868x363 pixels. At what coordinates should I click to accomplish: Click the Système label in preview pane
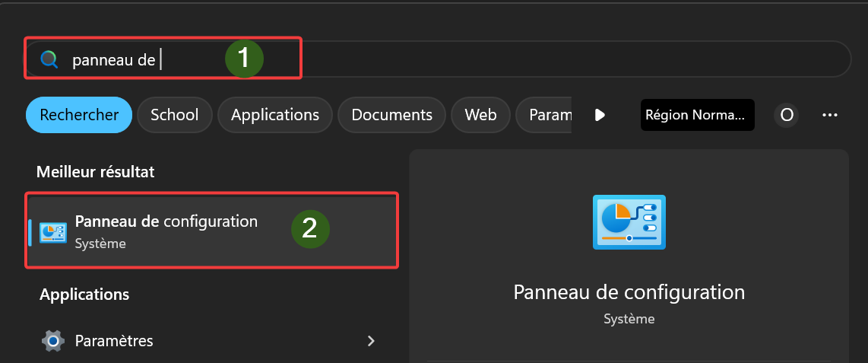(x=629, y=319)
